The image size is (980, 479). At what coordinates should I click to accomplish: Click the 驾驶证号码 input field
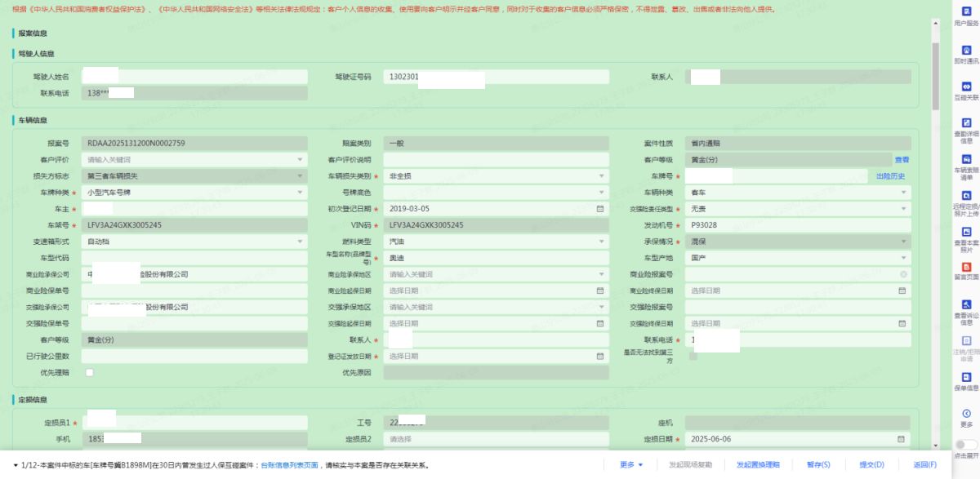click(496, 77)
